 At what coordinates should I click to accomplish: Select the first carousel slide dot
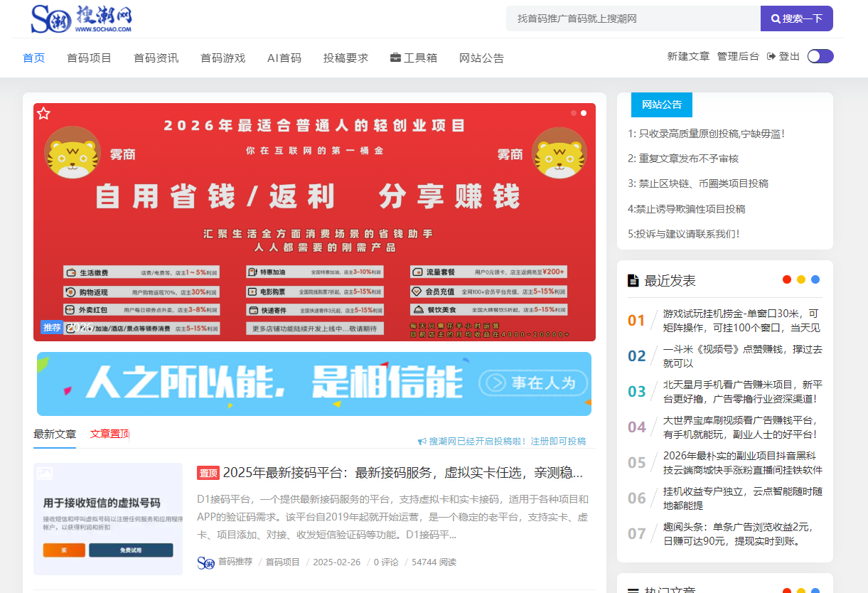573,113
